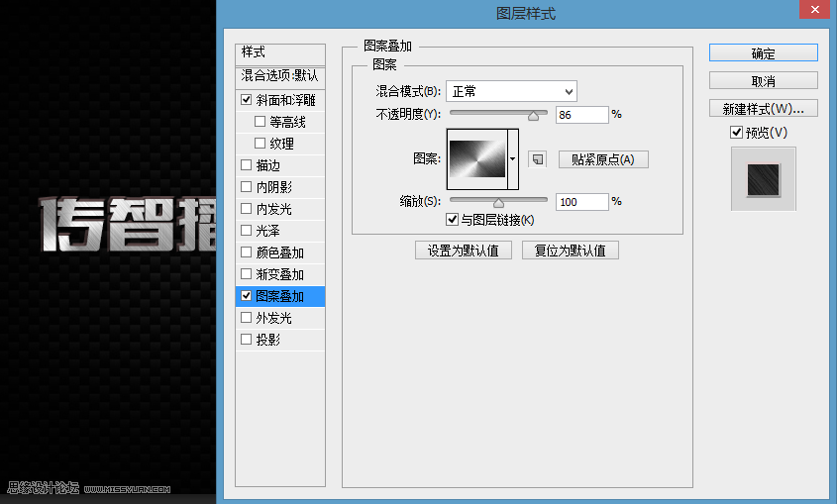The height and width of the screenshot is (504, 837).
Task: Open 斜面和浮雕 settings
Action: [x=285, y=100]
